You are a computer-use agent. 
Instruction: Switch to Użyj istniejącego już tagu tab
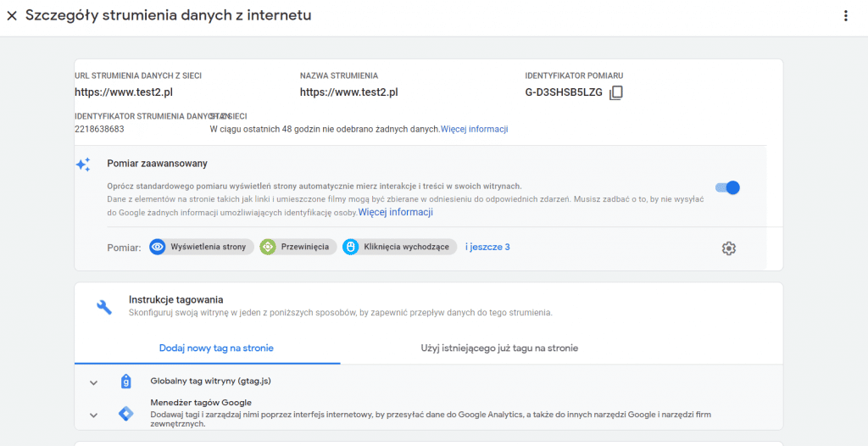point(500,348)
